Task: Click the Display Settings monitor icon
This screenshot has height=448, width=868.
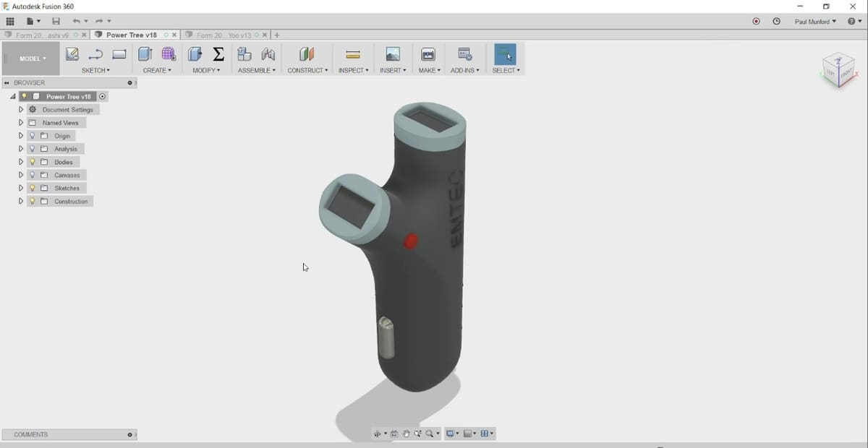Action: tap(450, 434)
